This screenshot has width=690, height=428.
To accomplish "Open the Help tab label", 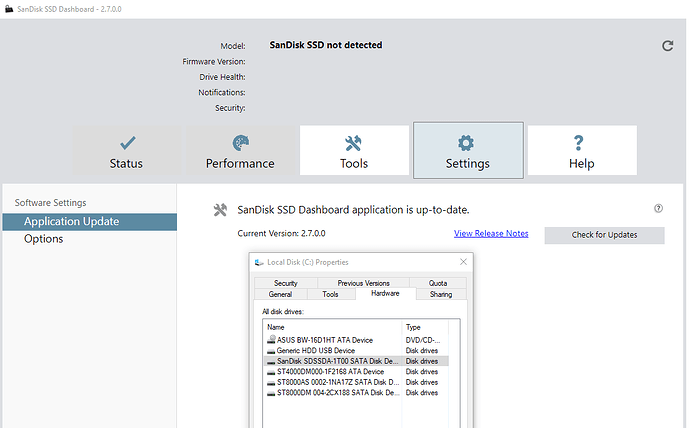I will [x=582, y=164].
